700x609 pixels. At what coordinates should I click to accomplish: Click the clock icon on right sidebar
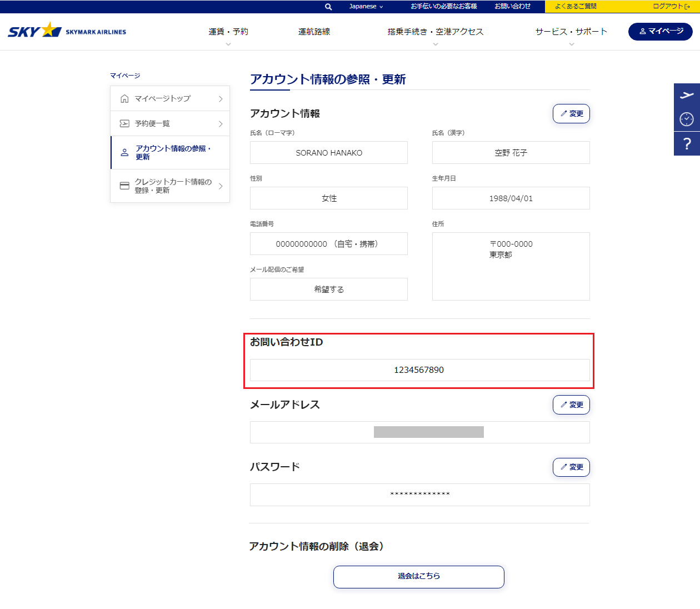[687, 119]
